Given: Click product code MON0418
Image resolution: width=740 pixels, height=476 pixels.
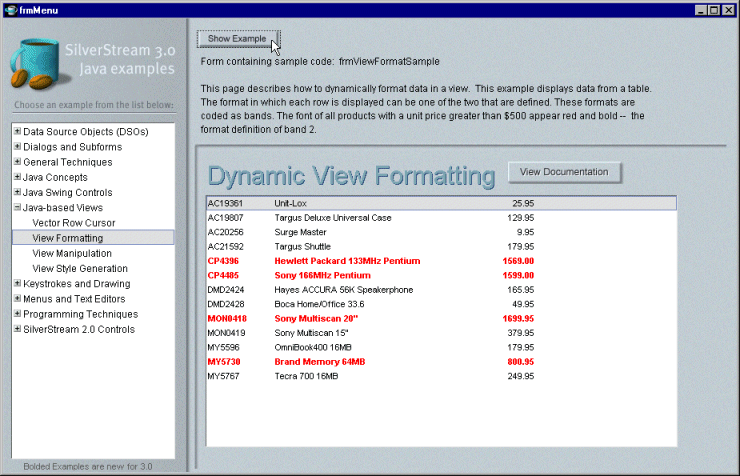Looking at the screenshot, I should point(227,318).
